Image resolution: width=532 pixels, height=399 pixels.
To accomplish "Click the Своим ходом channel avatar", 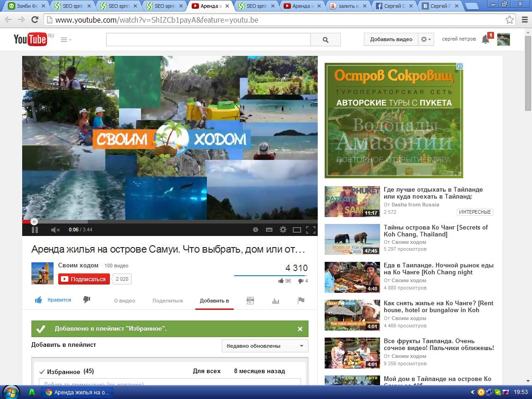I will (42, 273).
